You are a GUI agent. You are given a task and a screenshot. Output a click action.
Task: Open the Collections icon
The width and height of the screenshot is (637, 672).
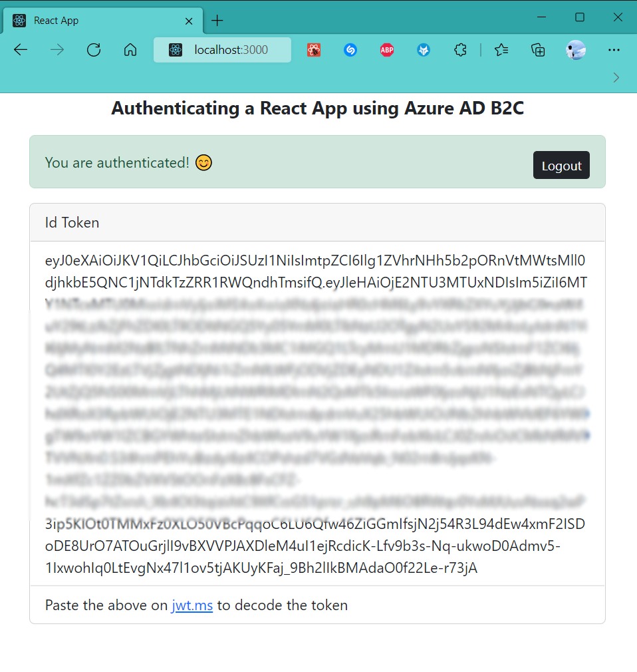pos(538,50)
